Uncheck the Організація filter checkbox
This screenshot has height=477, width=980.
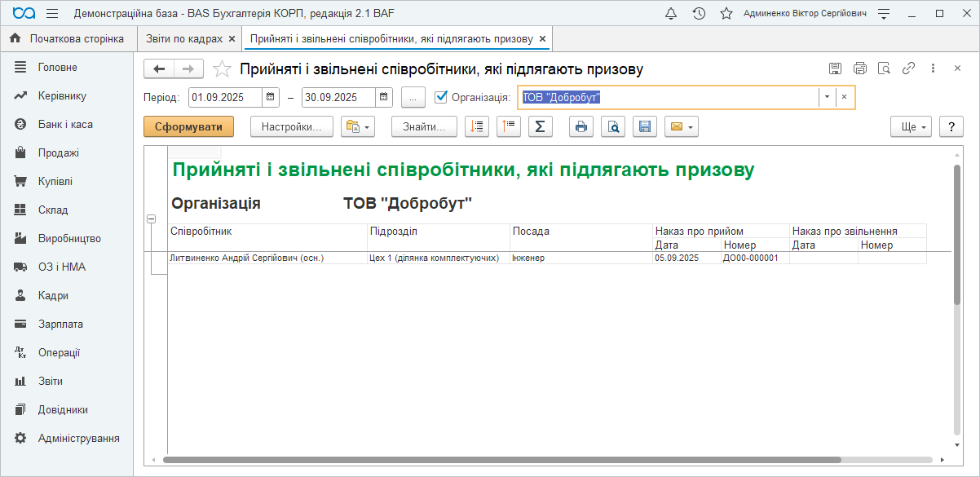(442, 97)
